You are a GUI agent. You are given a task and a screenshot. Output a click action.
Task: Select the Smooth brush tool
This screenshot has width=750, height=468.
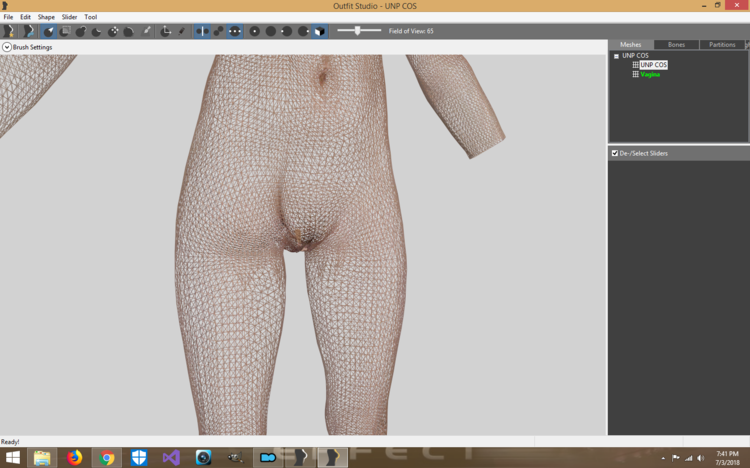tap(129, 31)
